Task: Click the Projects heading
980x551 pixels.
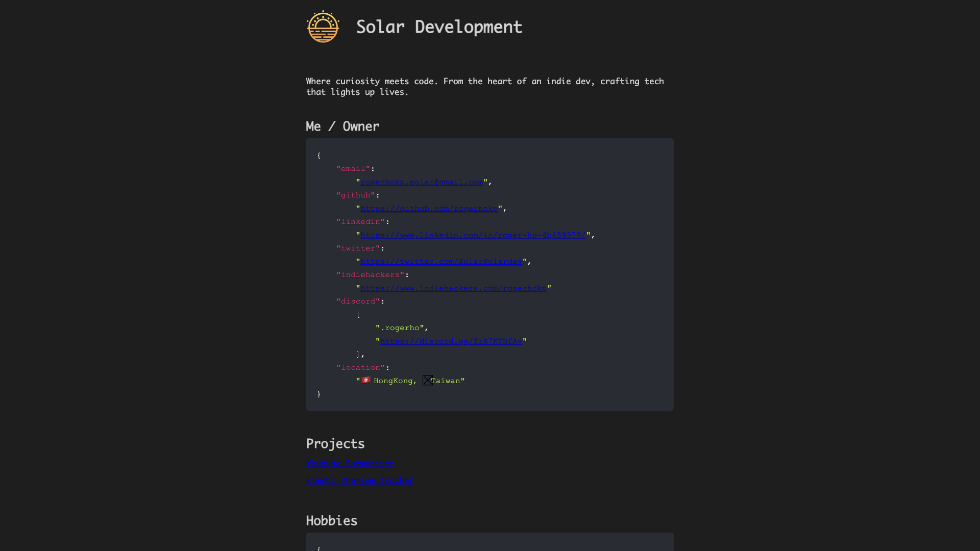Action: [x=335, y=444]
